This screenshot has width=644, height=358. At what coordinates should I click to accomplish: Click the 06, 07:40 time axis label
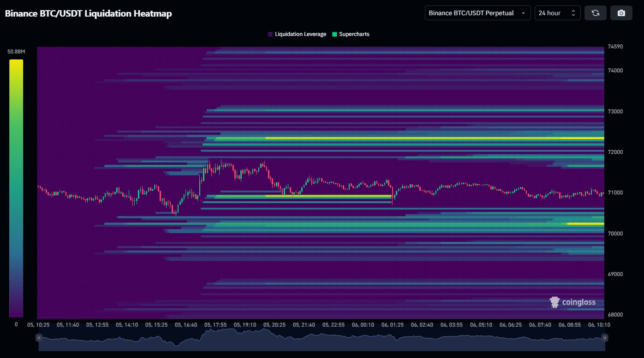[x=540, y=324]
